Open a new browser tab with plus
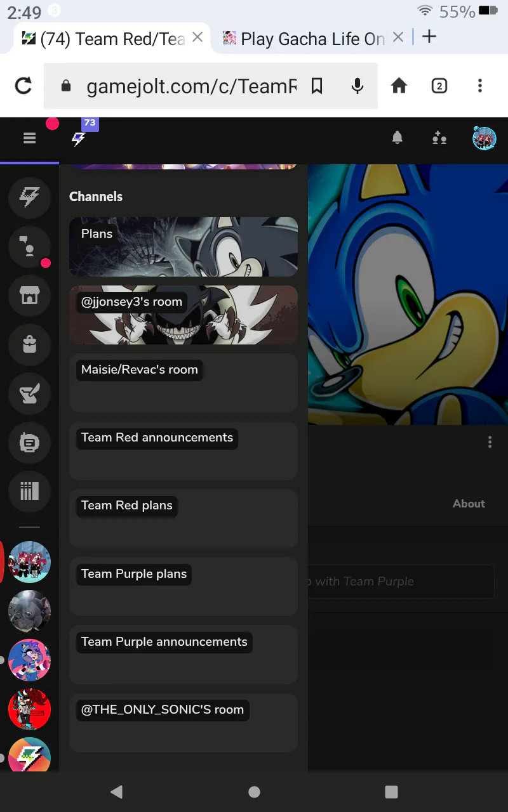 (429, 37)
